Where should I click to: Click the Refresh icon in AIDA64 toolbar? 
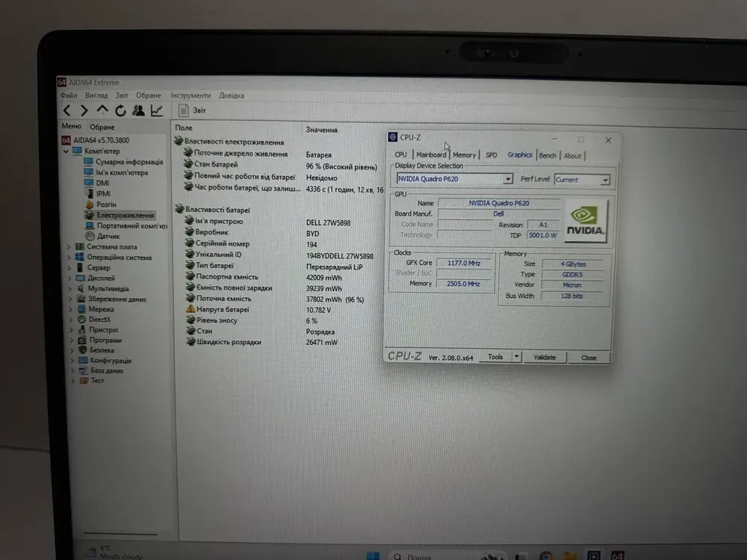[120, 111]
